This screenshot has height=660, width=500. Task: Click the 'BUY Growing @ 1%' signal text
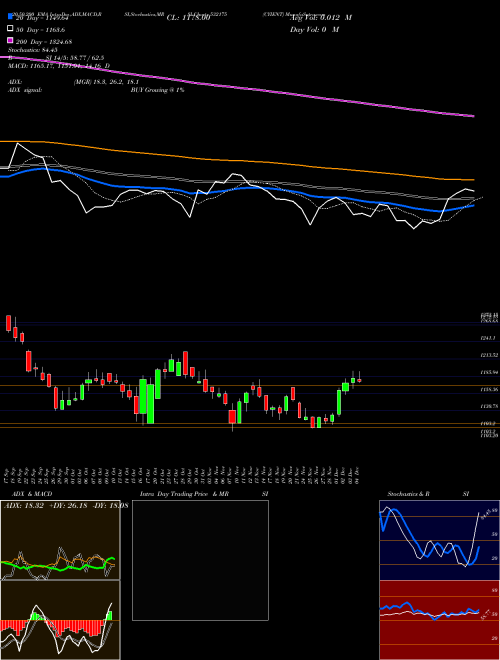click(157, 90)
